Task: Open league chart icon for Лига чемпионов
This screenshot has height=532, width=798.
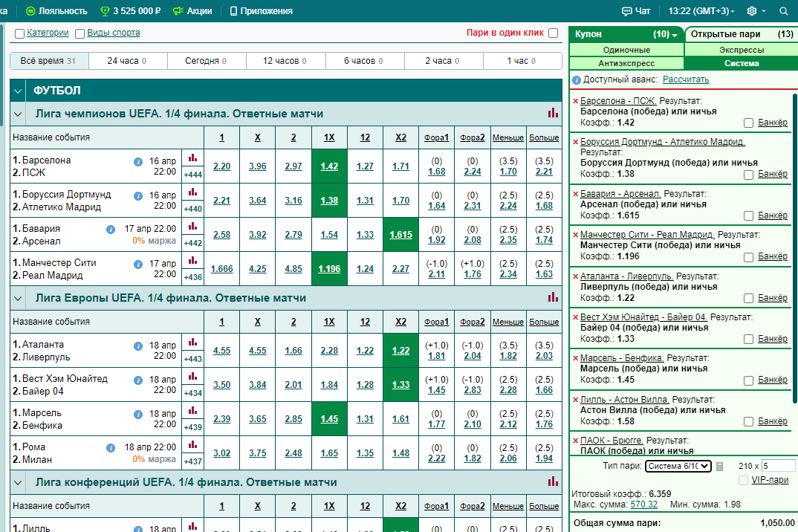Action: [x=553, y=113]
